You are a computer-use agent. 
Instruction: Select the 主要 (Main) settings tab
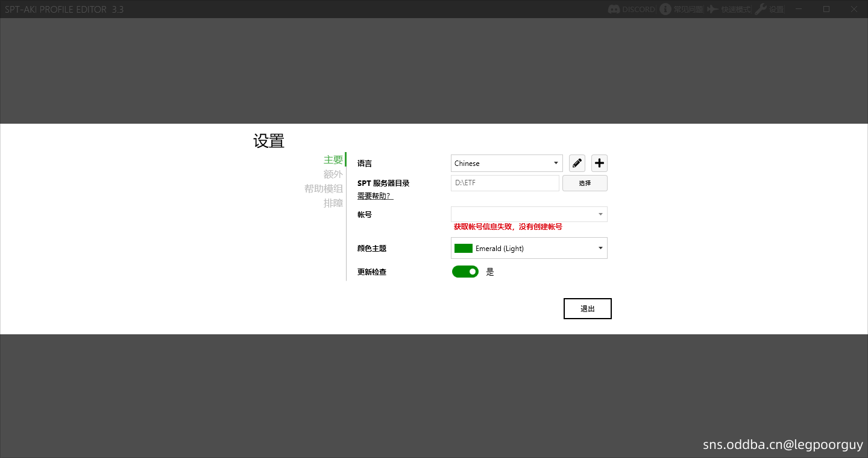click(x=333, y=160)
